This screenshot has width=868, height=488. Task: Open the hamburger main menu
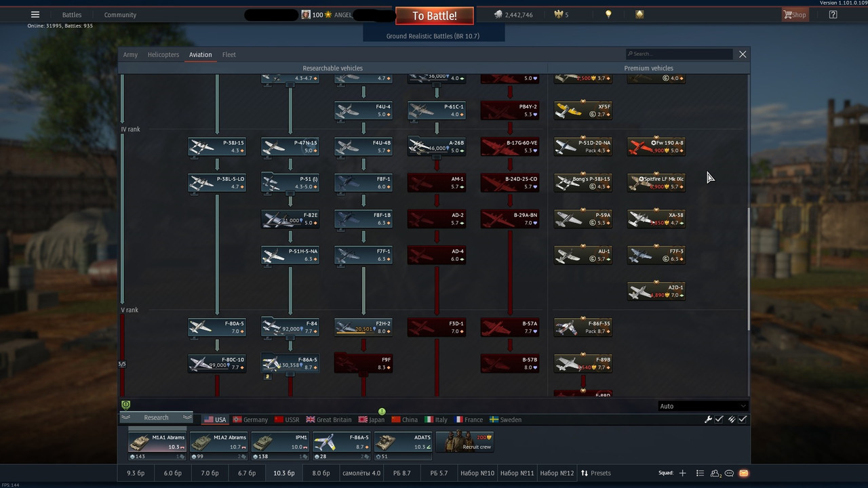click(35, 15)
